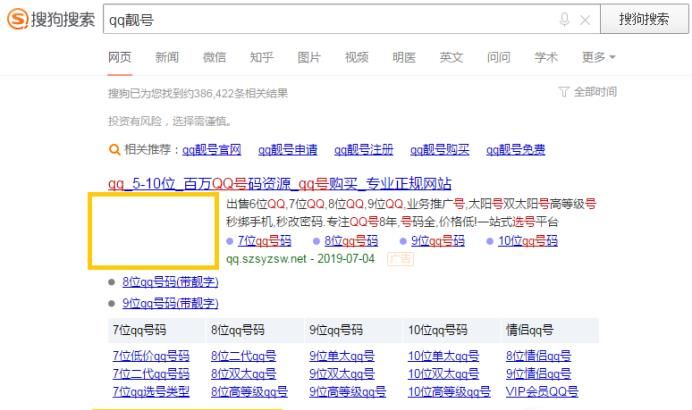This screenshot has width=692, height=410.
Task: Expand the 更多 dropdown menu
Action: point(598,57)
